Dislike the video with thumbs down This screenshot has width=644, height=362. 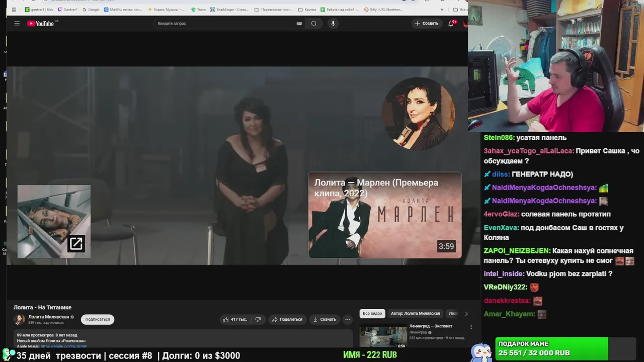[x=258, y=319]
